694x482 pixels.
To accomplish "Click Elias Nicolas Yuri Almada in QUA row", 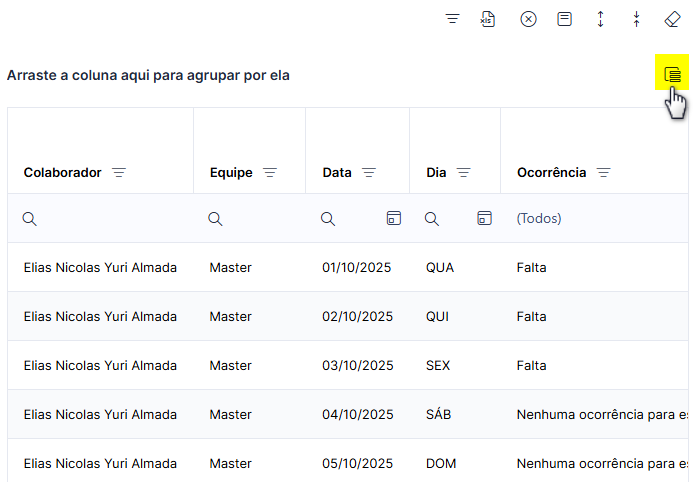I will (100, 267).
